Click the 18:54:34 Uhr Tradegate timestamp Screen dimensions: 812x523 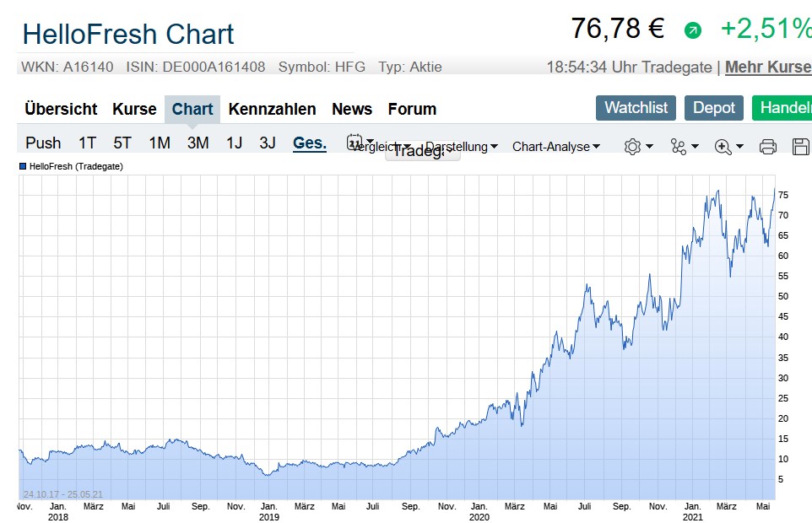click(x=629, y=67)
